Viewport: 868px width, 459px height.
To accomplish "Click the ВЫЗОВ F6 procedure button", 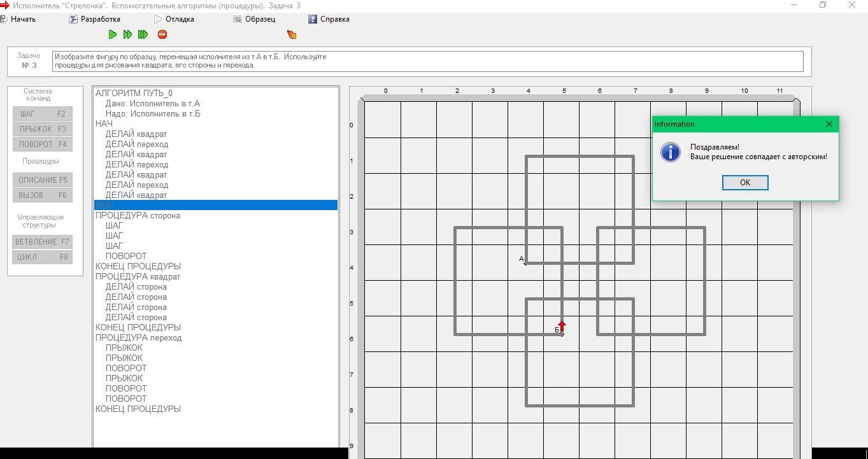I will pyautogui.click(x=43, y=195).
